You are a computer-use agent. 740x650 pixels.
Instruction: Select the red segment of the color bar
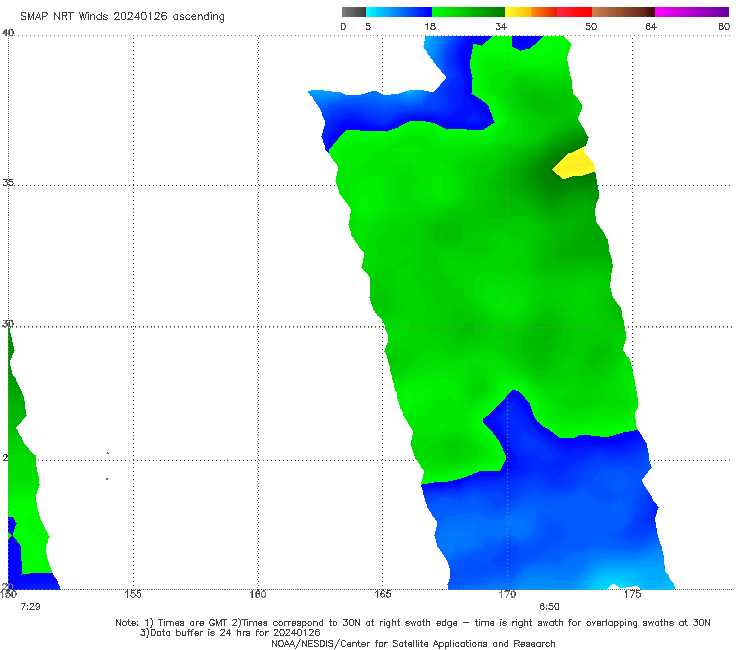(x=575, y=12)
